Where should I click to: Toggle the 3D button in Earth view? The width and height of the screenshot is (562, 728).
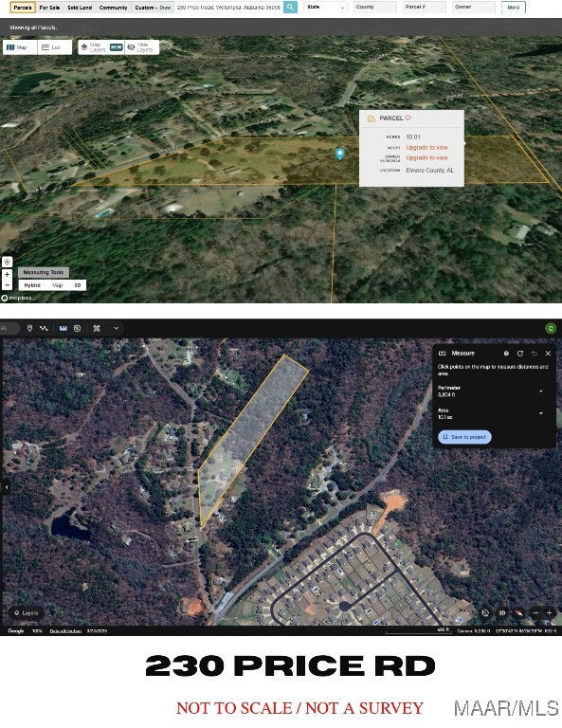tap(501, 613)
